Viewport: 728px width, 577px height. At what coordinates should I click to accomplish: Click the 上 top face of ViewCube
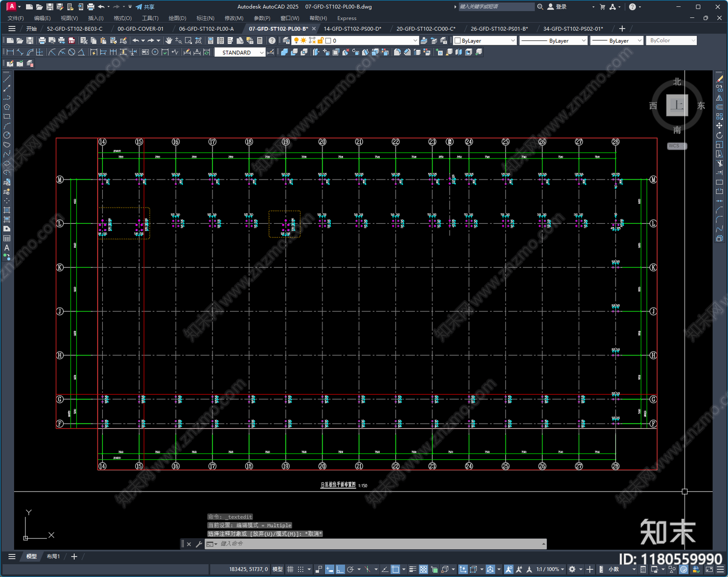[x=677, y=105]
